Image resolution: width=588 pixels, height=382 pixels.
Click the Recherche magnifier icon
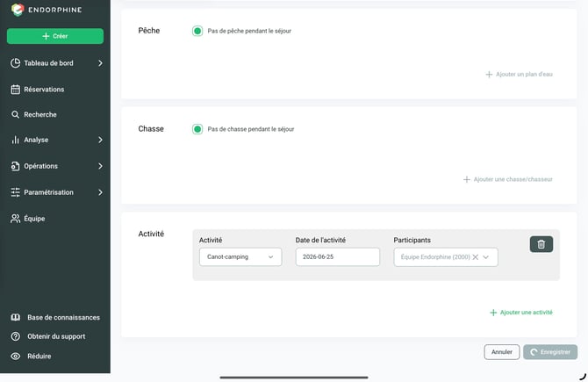15,114
